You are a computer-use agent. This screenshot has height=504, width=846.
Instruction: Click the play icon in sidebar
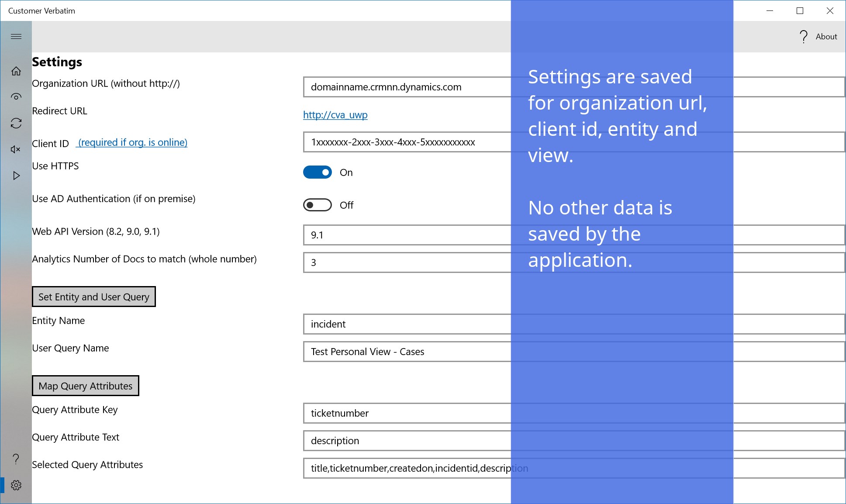[x=16, y=176]
